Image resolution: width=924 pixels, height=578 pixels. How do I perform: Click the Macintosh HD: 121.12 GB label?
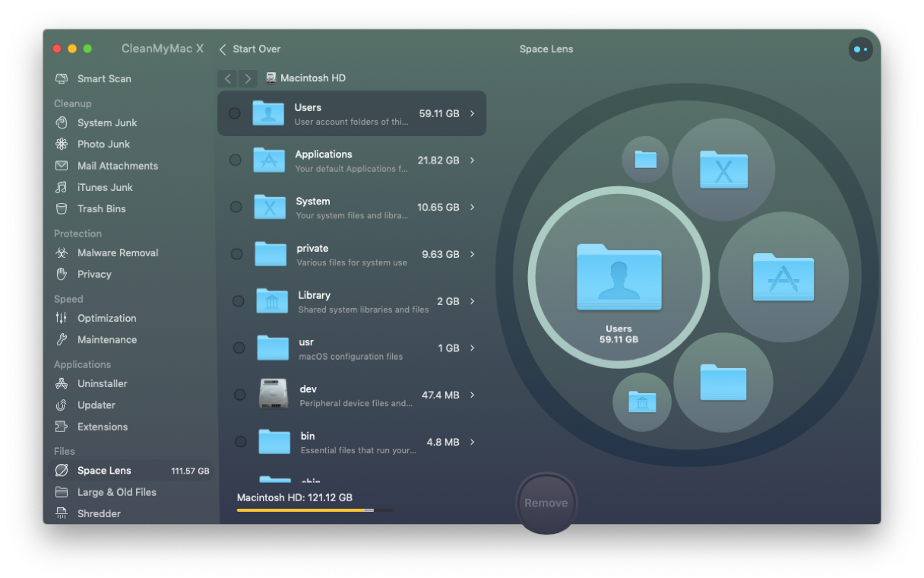coord(295,498)
